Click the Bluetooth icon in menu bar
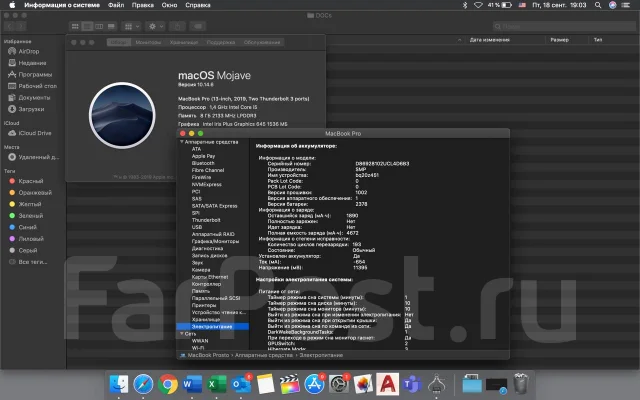Viewport: 640px width, 400px height. tap(464, 5)
